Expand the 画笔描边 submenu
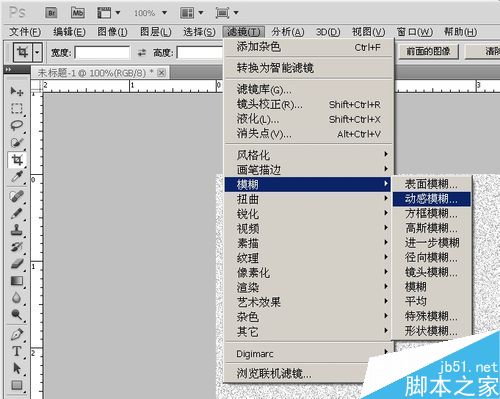 point(308,170)
